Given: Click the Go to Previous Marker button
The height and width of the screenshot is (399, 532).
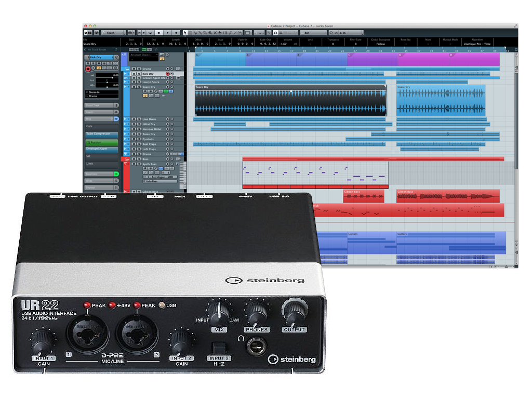Looking at the screenshot, I should [x=139, y=33].
